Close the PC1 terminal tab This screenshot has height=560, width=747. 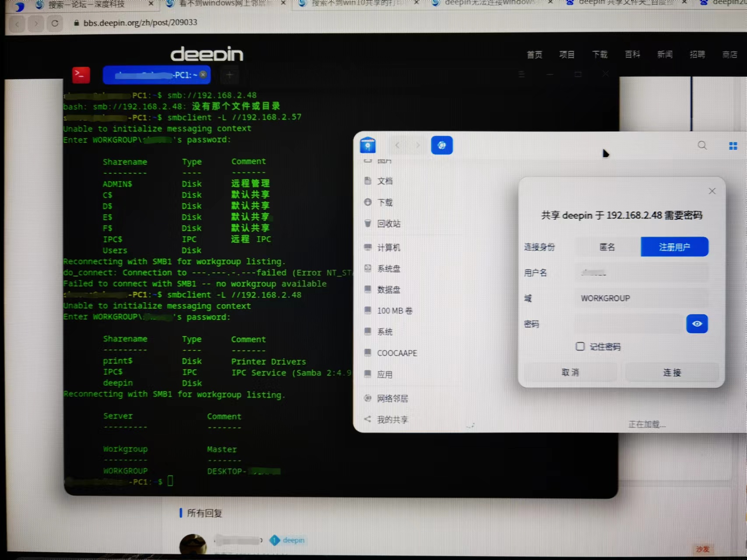point(203,74)
